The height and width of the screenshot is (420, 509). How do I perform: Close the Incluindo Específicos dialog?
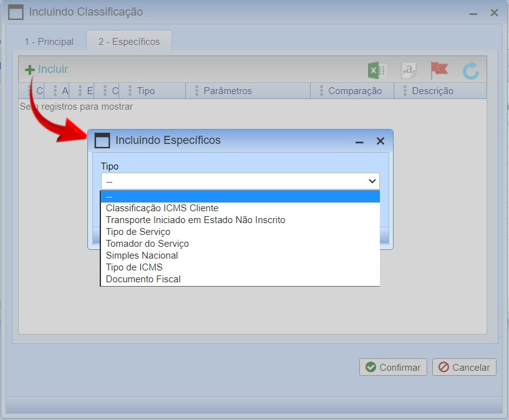[381, 141]
